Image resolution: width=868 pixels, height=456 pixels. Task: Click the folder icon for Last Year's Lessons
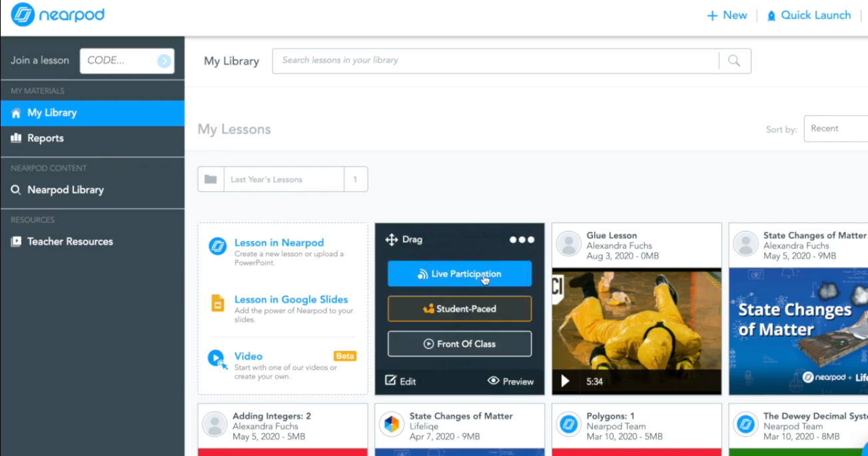coord(211,179)
